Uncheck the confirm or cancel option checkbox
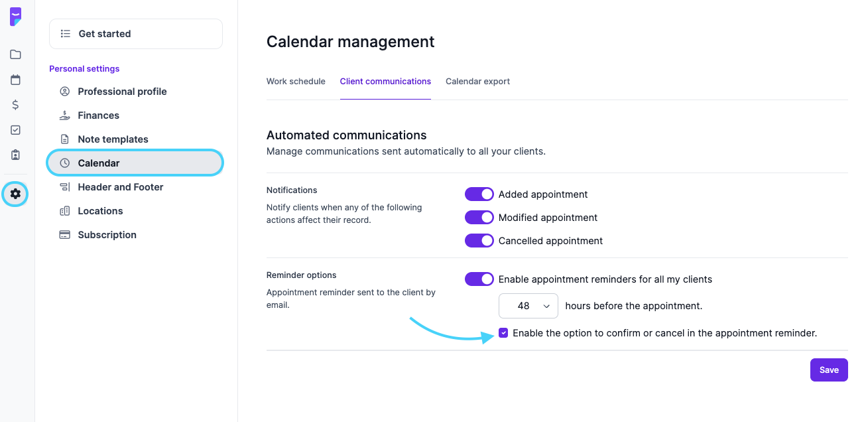The height and width of the screenshot is (422, 868). tap(503, 333)
